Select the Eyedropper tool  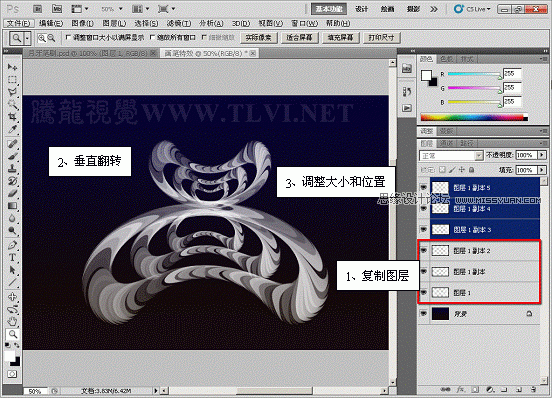(12, 129)
